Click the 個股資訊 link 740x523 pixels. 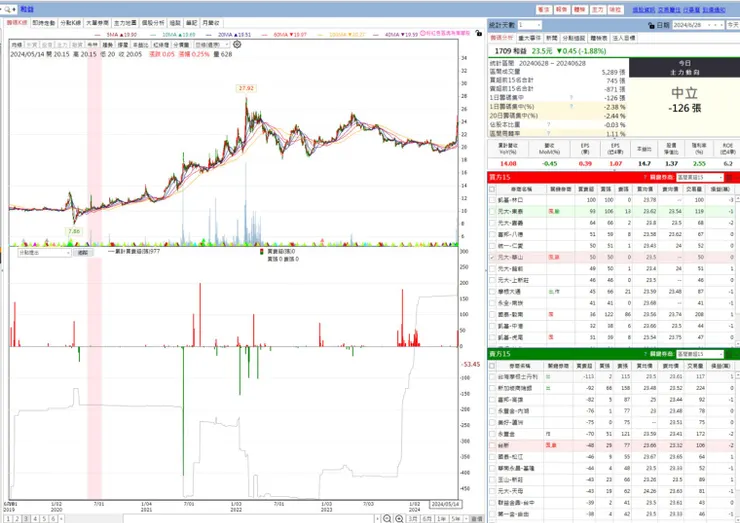(x=644, y=9)
